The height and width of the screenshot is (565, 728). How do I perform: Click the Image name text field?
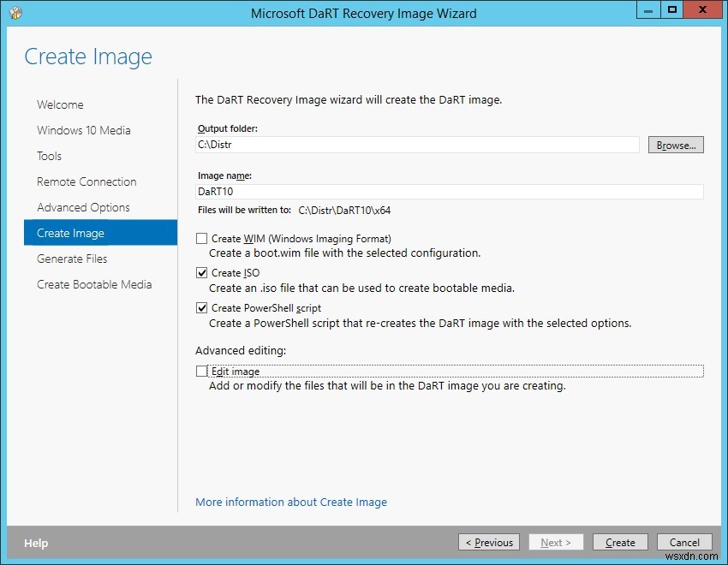point(450,192)
